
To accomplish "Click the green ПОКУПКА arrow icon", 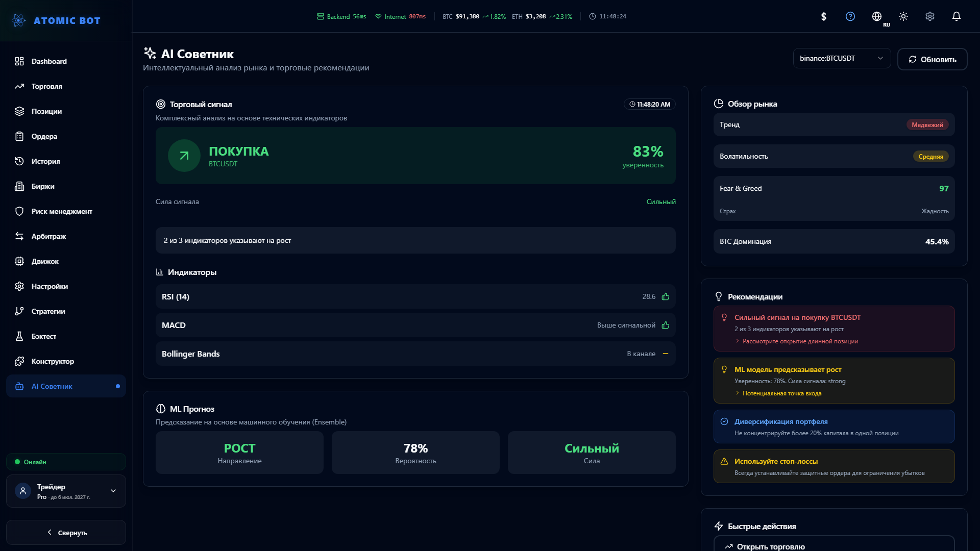I will pyautogui.click(x=184, y=156).
